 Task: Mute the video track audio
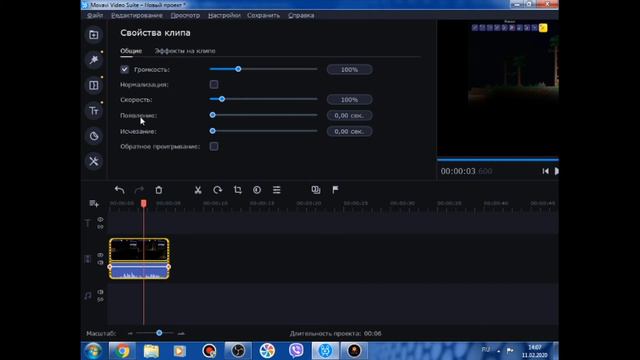[100, 263]
